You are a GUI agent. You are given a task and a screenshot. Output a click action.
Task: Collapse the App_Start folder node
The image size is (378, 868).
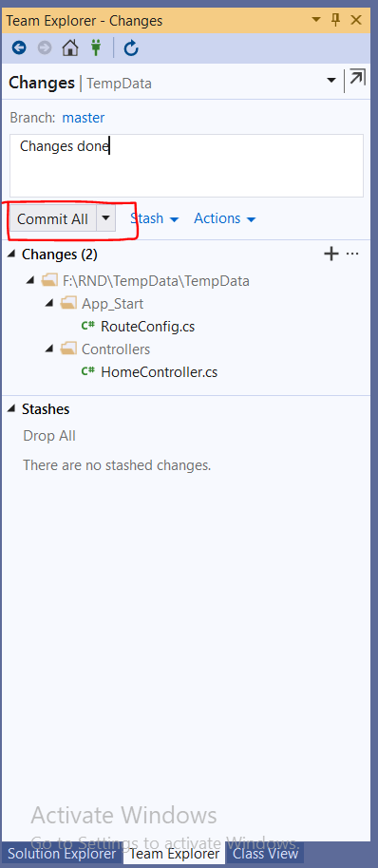(x=49, y=303)
